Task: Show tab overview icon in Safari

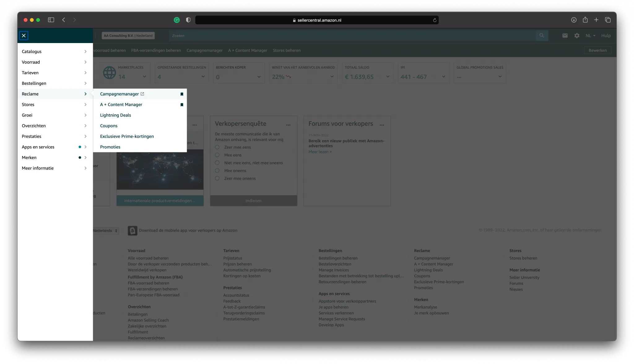Action: coord(608,20)
